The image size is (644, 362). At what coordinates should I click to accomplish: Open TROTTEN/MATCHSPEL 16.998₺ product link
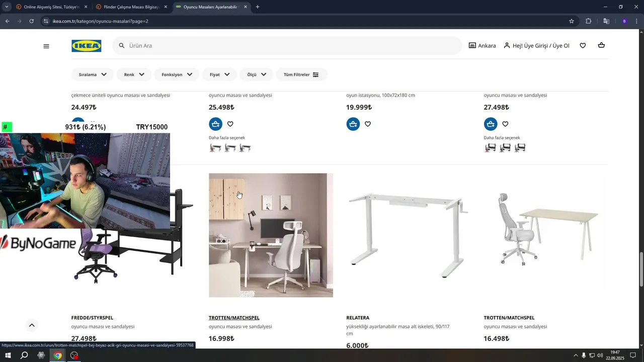[234, 318]
